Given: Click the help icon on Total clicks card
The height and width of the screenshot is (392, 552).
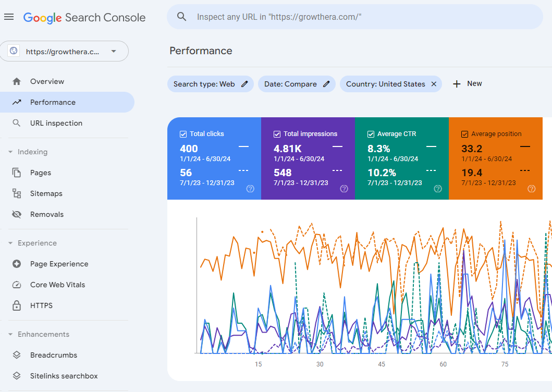Looking at the screenshot, I should pyautogui.click(x=250, y=189).
